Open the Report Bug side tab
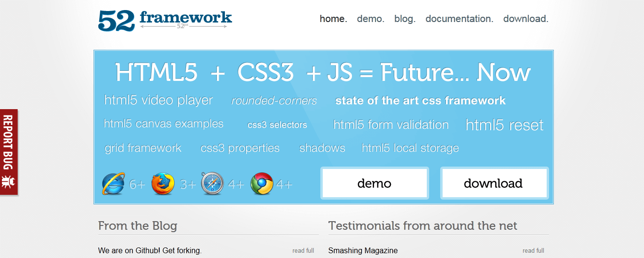This screenshot has height=258, width=644. [9, 152]
